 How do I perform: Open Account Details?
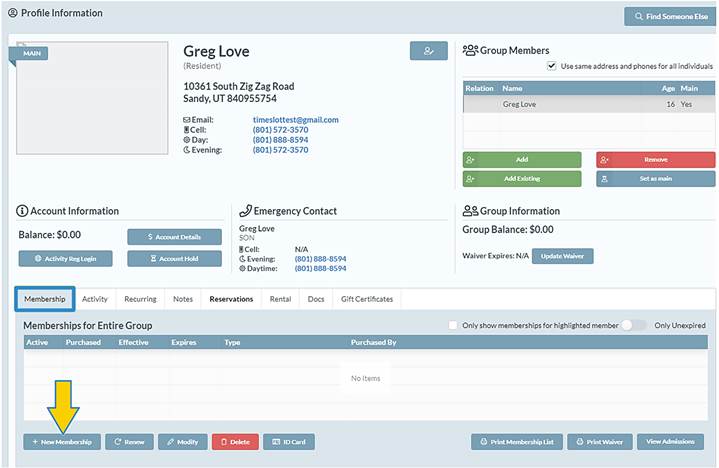click(x=174, y=237)
